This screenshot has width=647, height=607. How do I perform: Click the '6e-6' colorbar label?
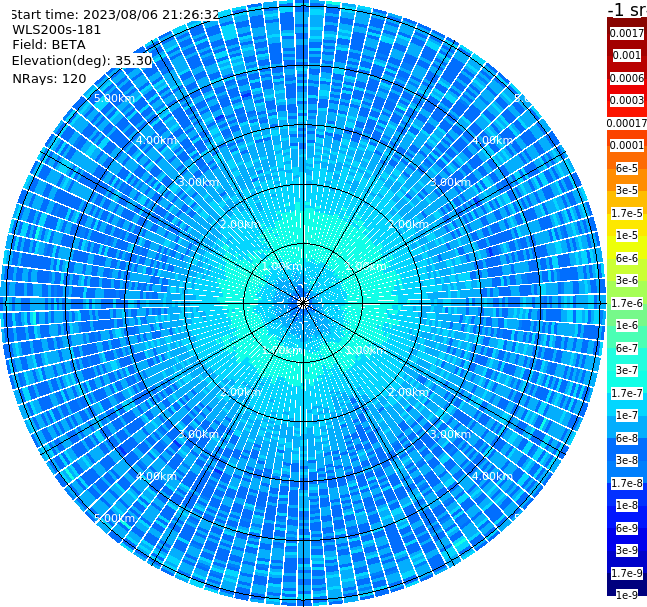point(627,258)
